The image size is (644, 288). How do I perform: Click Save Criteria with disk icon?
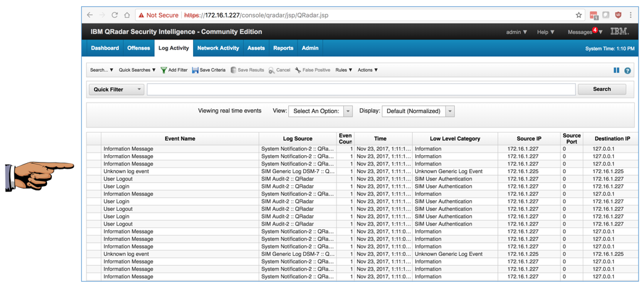pyautogui.click(x=208, y=70)
